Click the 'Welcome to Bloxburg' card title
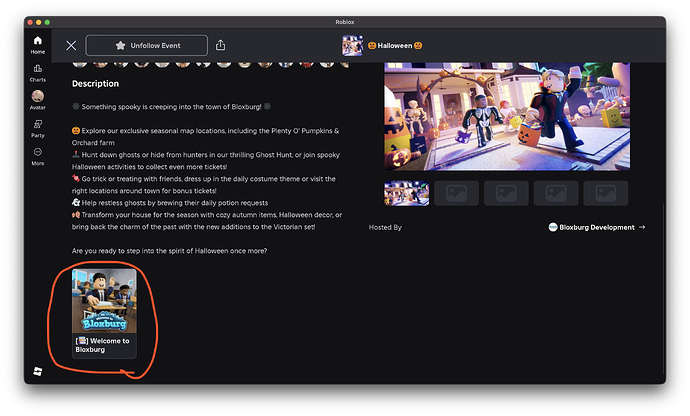This screenshot has height=416, width=690. [103, 345]
